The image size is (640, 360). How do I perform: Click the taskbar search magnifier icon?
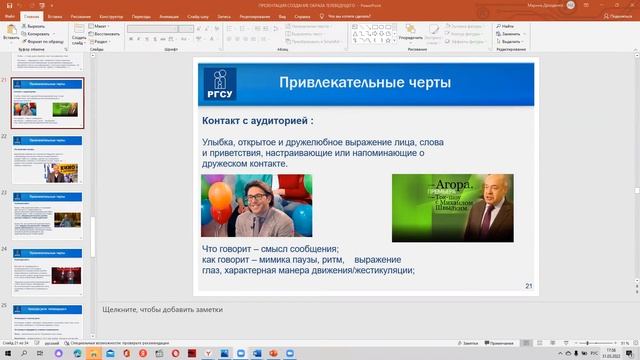pyautogui.click(x=24, y=353)
